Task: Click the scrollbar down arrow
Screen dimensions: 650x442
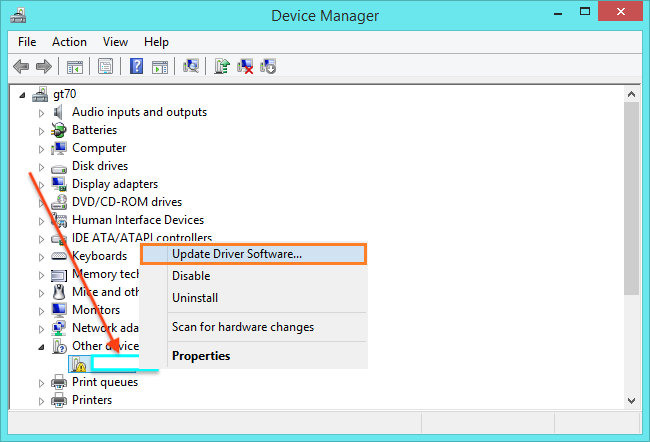Action: [x=631, y=401]
